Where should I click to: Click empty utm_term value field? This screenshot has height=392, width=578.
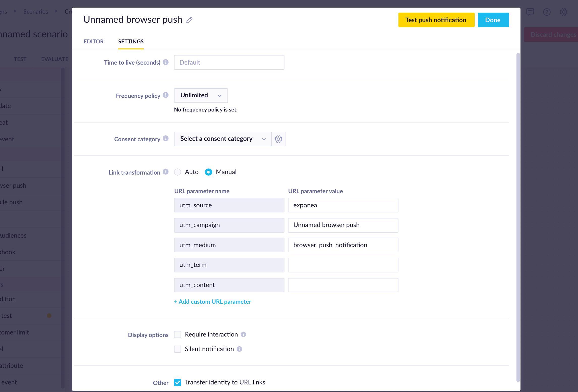[343, 265]
